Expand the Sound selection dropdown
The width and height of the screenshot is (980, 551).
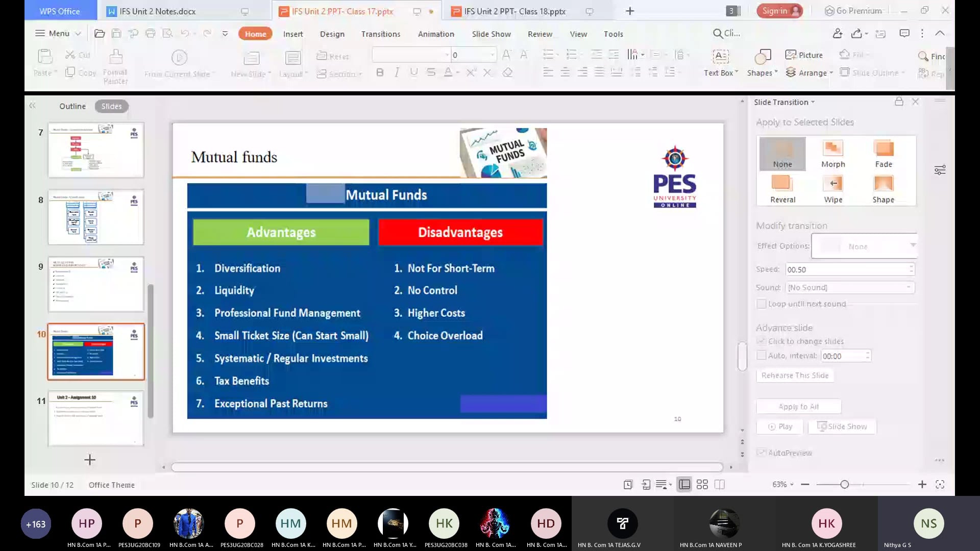pos(909,287)
